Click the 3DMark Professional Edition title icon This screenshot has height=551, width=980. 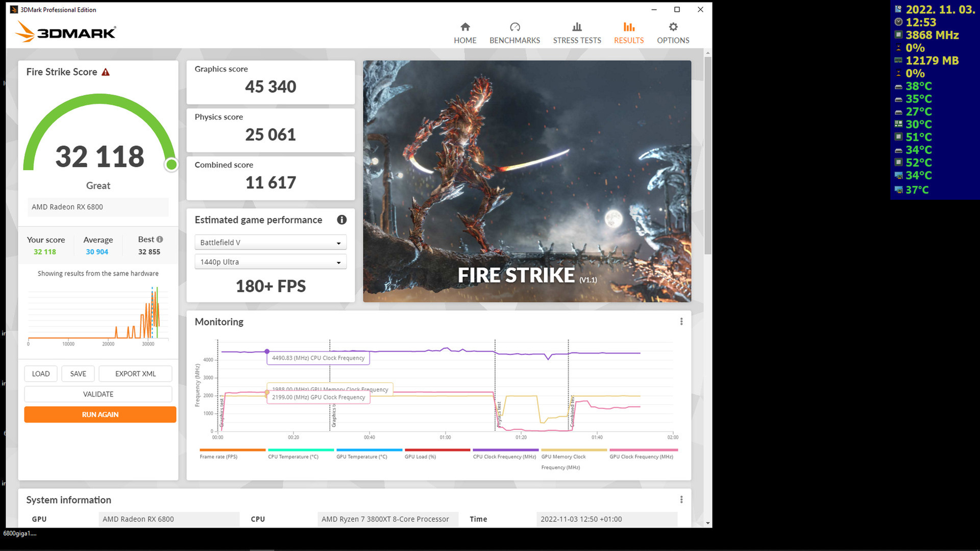pos(14,10)
